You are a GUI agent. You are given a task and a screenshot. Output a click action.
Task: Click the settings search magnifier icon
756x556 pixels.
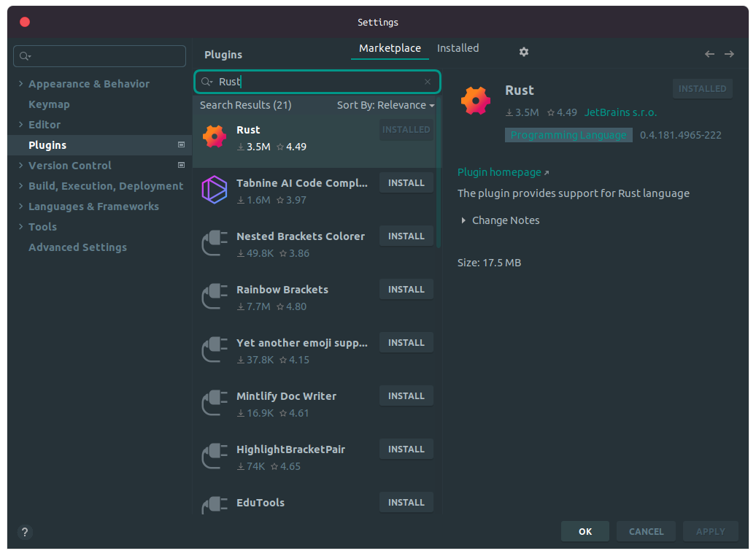pos(25,56)
